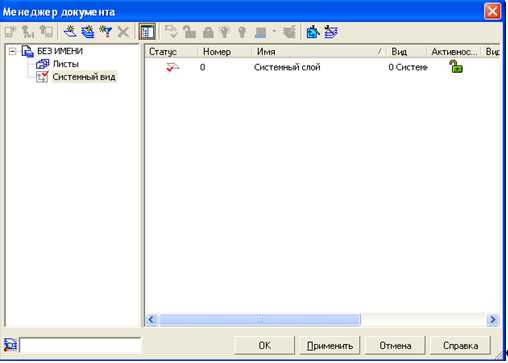Image resolution: width=508 pixels, height=363 pixels.
Task: Select Системный вид in the tree
Action: (84, 77)
